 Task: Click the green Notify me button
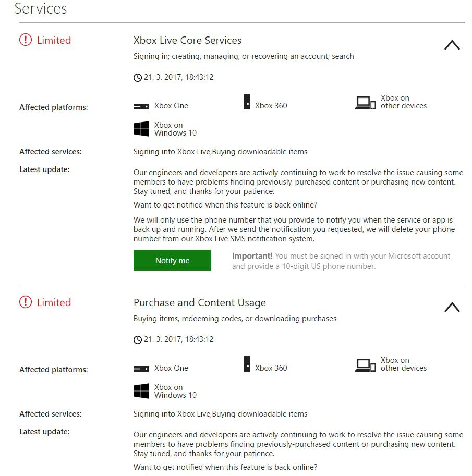[172, 260]
